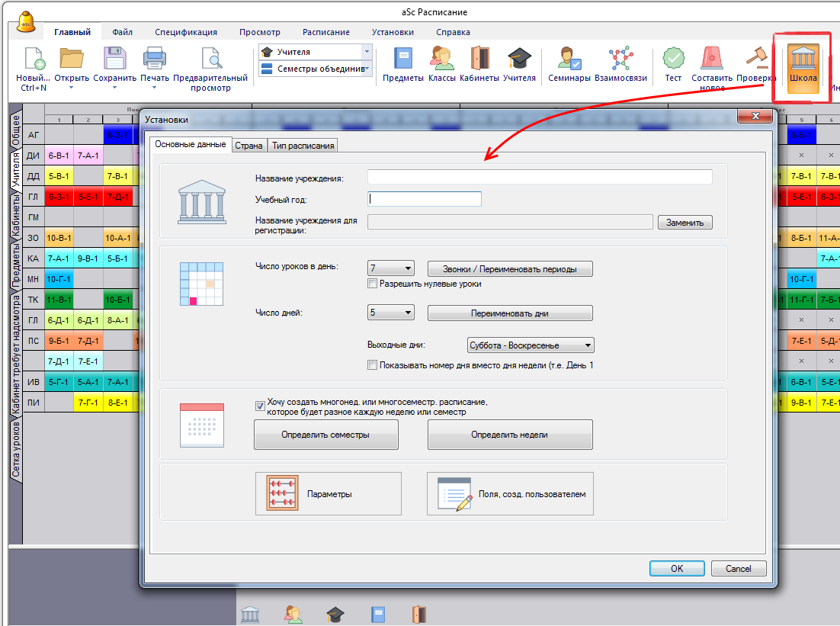
Task: Open Учителя graduation cap icon in ribbon
Action: (519, 59)
